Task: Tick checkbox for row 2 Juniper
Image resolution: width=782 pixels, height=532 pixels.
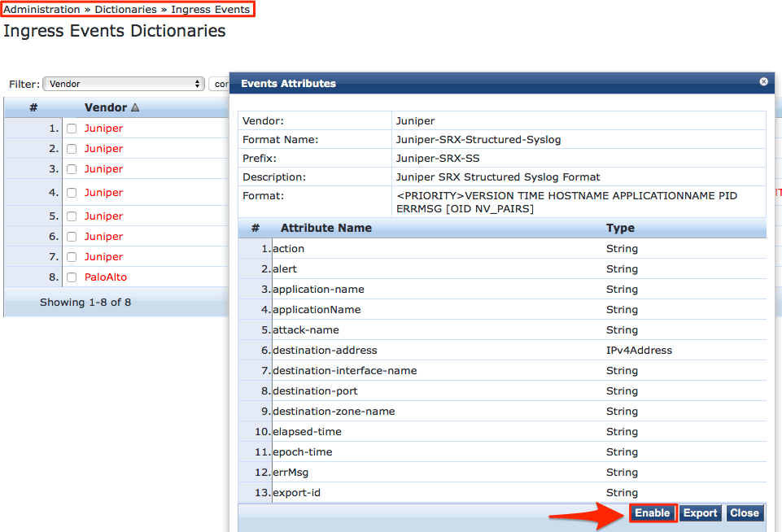Action: click(72, 149)
